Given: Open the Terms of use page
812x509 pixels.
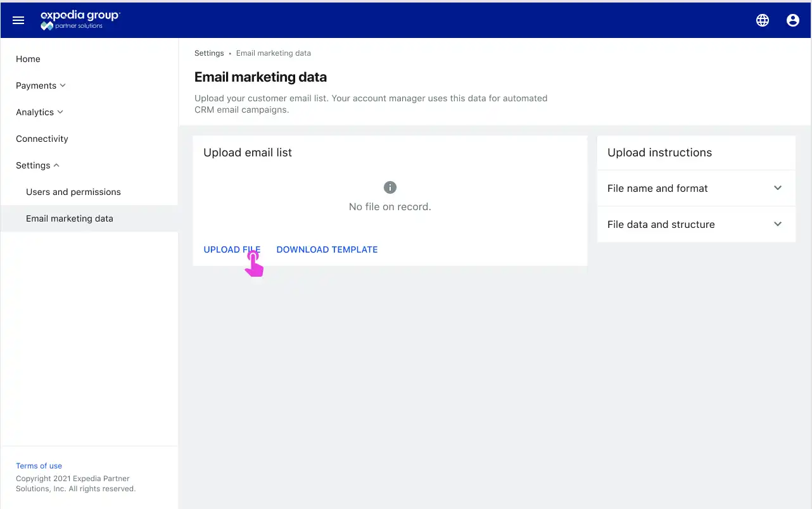Looking at the screenshot, I should pos(39,465).
